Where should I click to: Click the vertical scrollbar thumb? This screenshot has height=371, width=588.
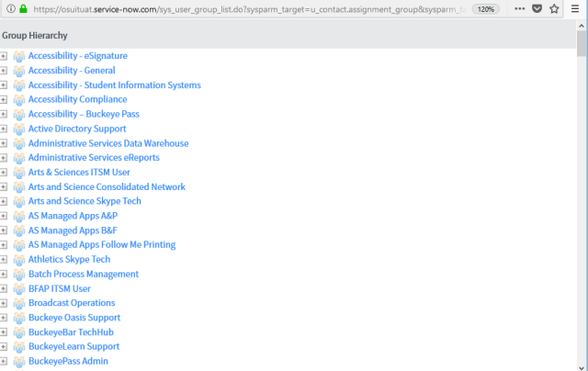pos(582,43)
